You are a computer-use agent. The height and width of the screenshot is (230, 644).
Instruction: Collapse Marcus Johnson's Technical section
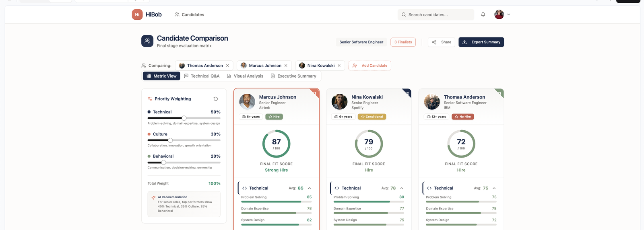(310, 188)
